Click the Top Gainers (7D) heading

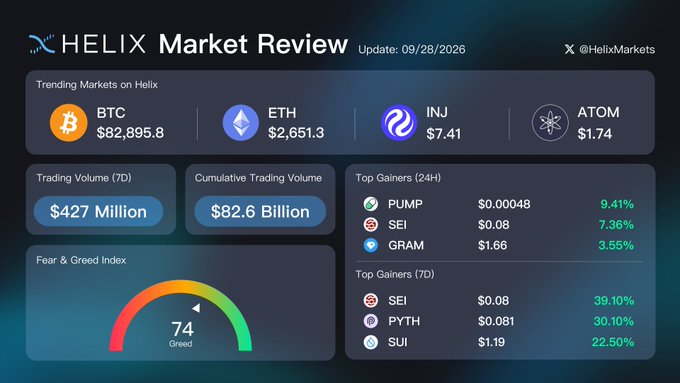pyautogui.click(x=395, y=274)
